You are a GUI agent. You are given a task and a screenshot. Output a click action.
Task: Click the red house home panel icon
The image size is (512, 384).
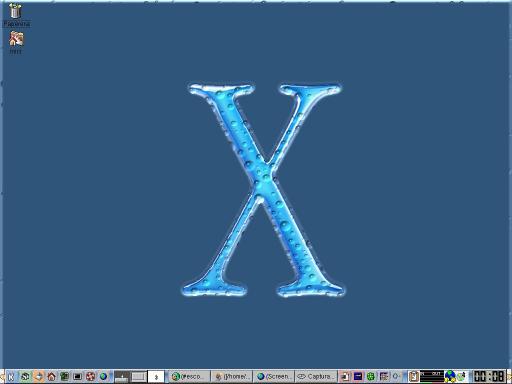point(51,377)
